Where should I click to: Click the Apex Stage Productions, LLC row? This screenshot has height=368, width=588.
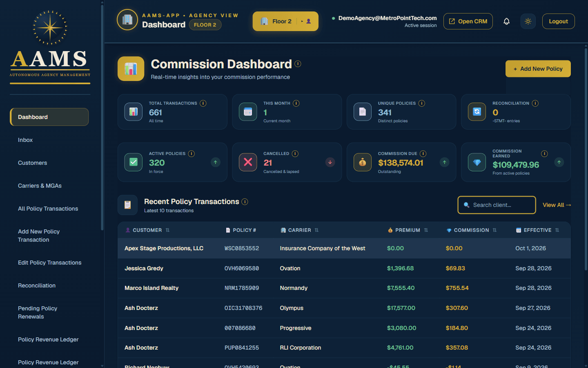coord(344,248)
